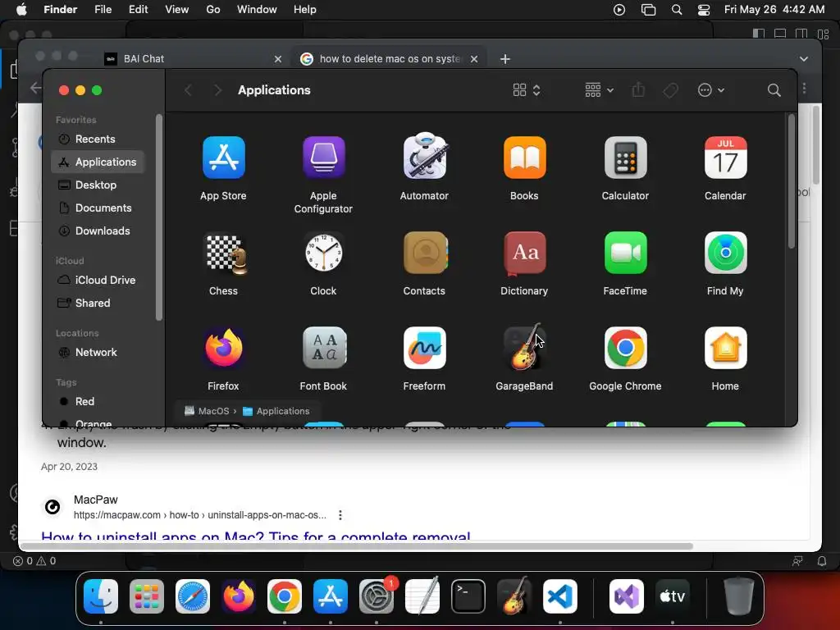This screenshot has height=630, width=840.
Task: Select the Clock app icon
Action: click(323, 253)
